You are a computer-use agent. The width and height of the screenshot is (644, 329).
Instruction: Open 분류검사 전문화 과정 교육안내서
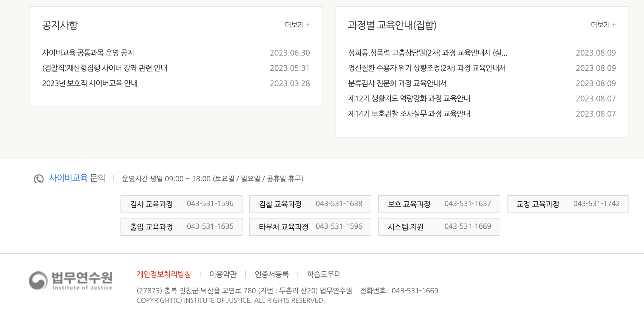pos(397,83)
